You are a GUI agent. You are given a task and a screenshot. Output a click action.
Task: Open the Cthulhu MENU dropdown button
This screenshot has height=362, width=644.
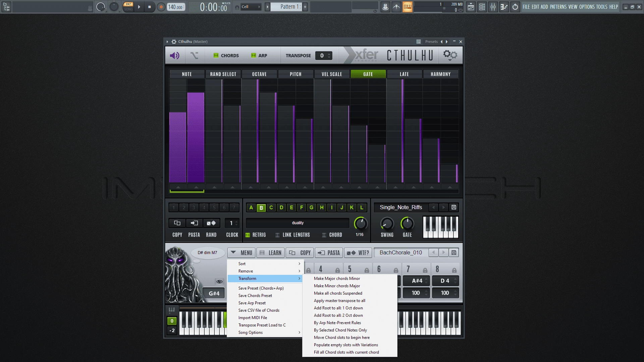pyautogui.click(x=241, y=253)
